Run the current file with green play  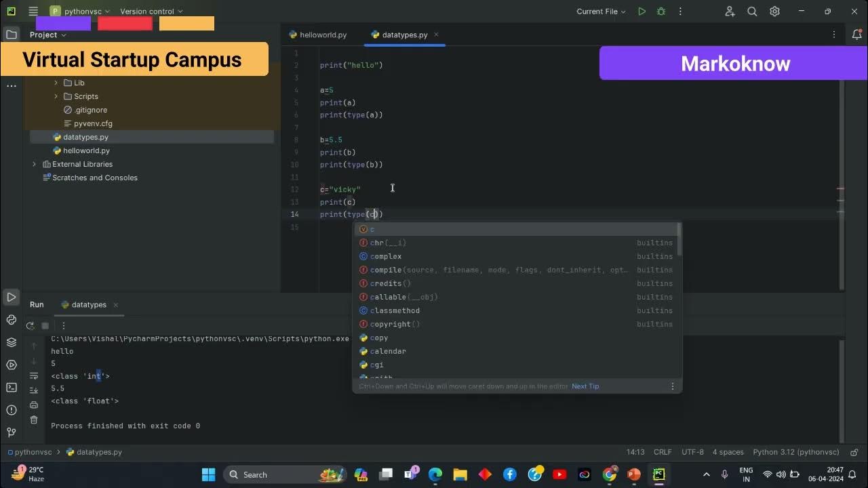click(642, 12)
